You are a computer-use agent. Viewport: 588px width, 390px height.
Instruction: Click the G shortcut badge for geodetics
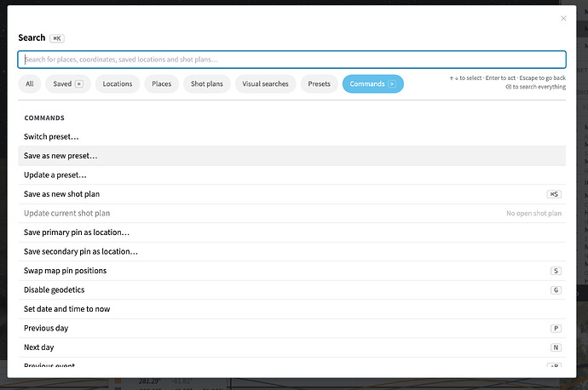(556, 290)
